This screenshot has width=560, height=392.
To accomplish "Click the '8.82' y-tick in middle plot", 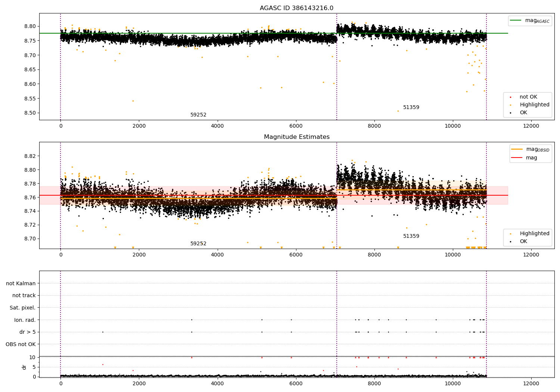I will coord(31,156).
